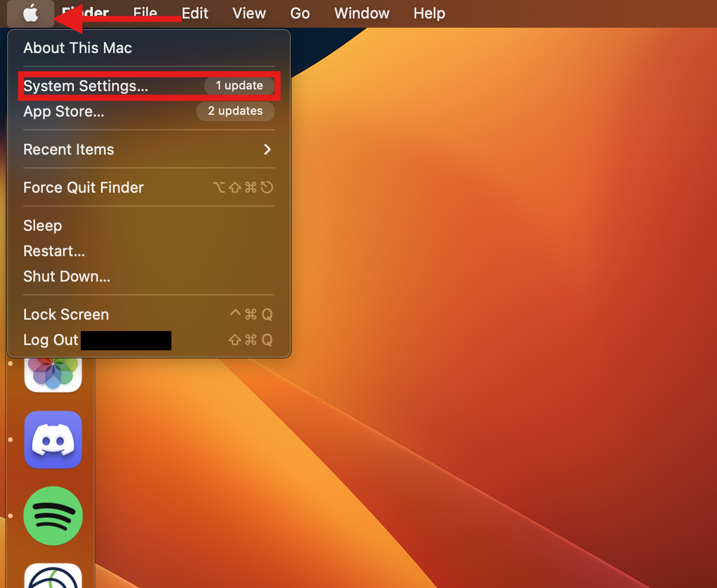Open the Apple menu
Screen dimensions: 717x588
(x=30, y=13)
